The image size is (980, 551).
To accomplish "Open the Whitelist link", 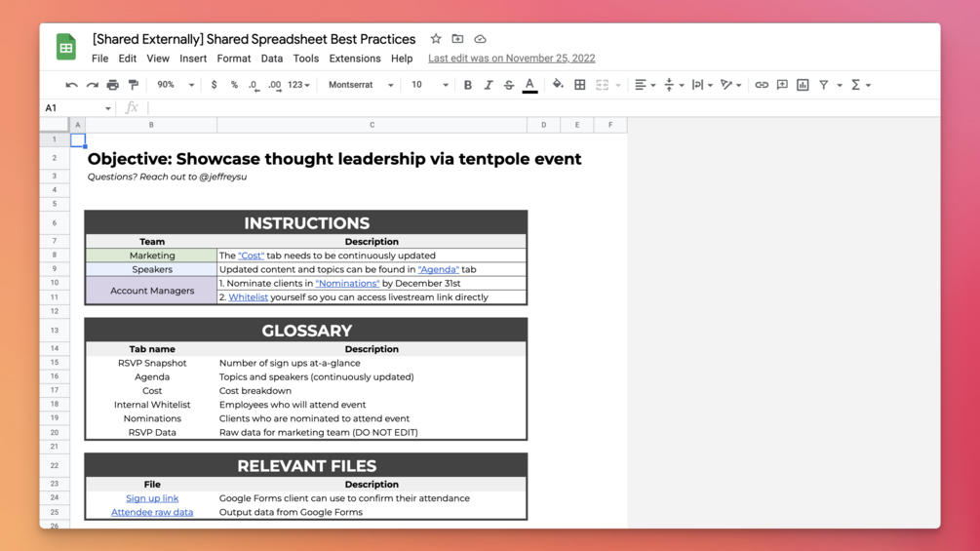I will 248,297.
